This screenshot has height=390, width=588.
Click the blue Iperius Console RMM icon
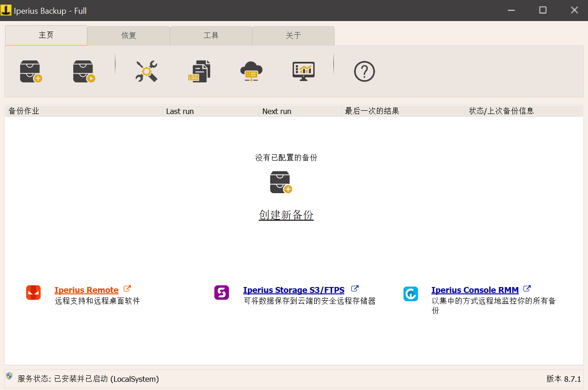[410, 294]
